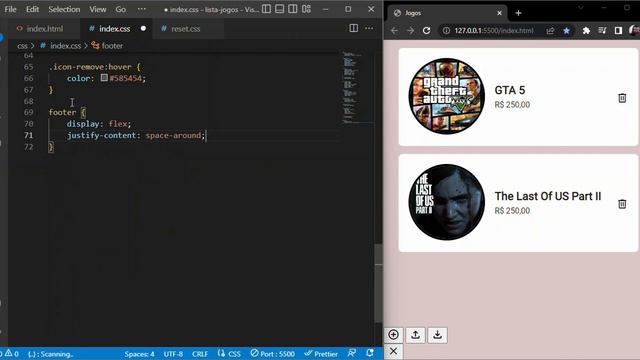This screenshot has width=640, height=360.
Task: Click the feedback icon in status bar
Action: point(352,353)
